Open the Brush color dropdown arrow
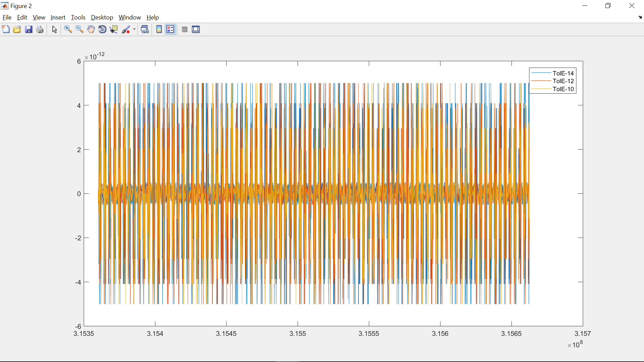The height and width of the screenshot is (362, 644). [134, 29]
